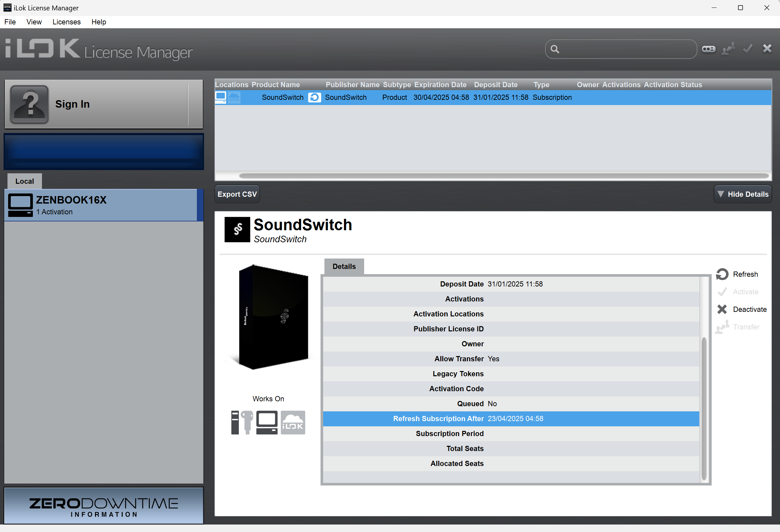The height and width of the screenshot is (532, 780).
Task: Click expiration date 30/04/2025 04:58 cell
Action: tap(441, 98)
